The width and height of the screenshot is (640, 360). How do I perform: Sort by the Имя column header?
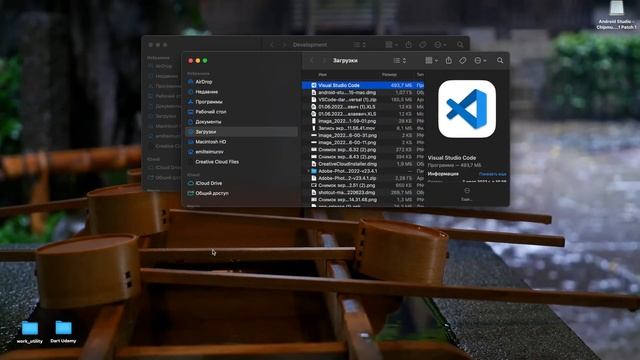[x=322, y=75]
